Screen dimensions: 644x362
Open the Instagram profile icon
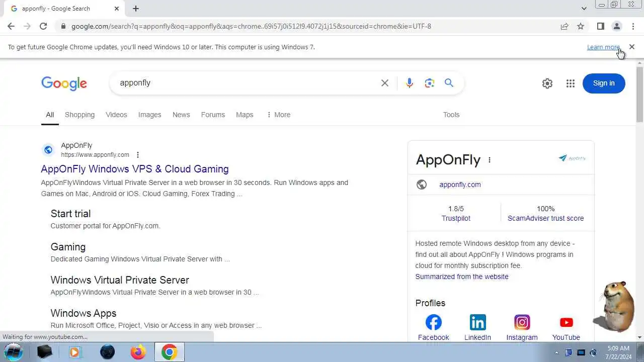coord(522,322)
